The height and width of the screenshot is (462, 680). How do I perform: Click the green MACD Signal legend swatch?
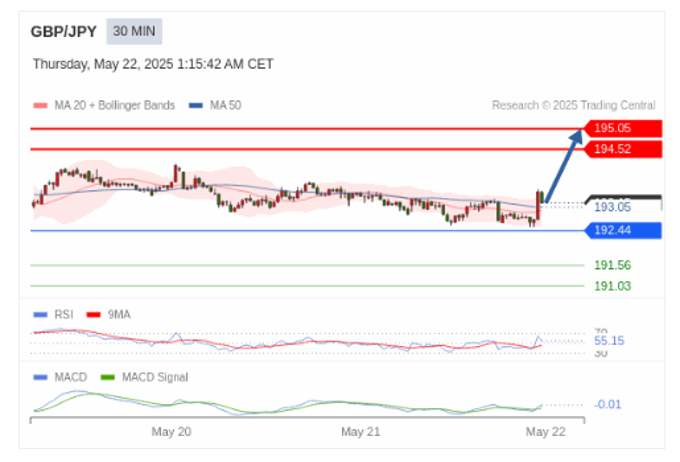click(108, 377)
